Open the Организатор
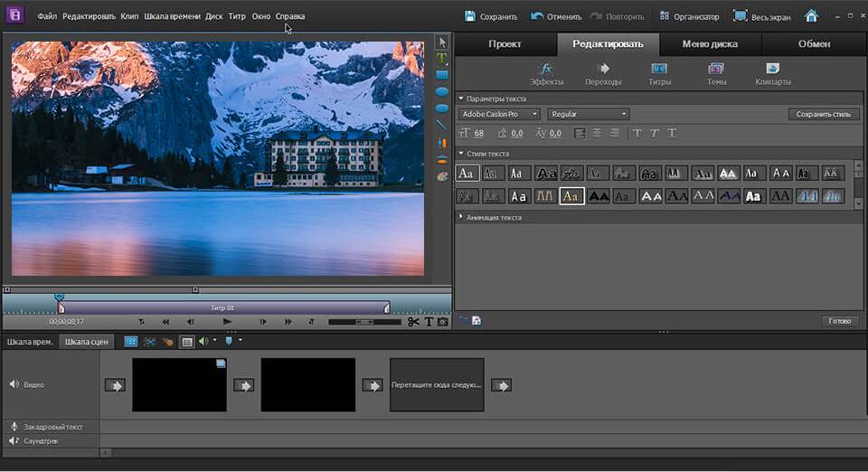The height and width of the screenshot is (472, 868). (689, 16)
